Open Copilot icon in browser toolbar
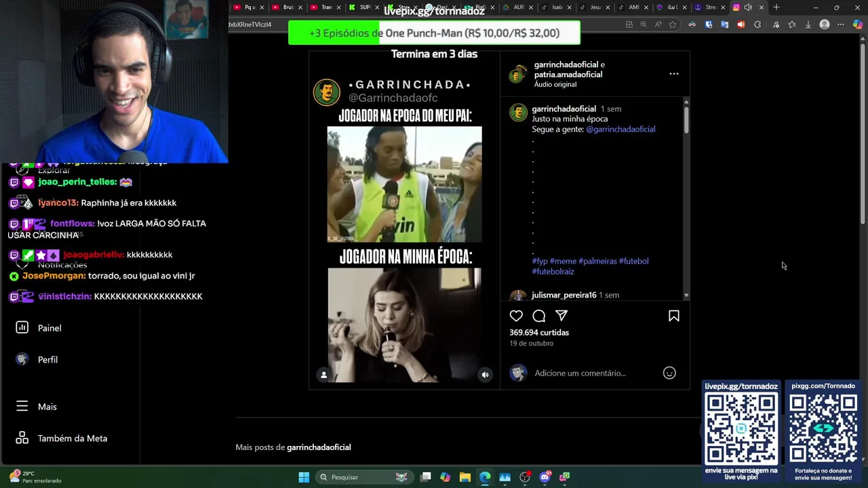The image size is (868, 488). pos(858,24)
